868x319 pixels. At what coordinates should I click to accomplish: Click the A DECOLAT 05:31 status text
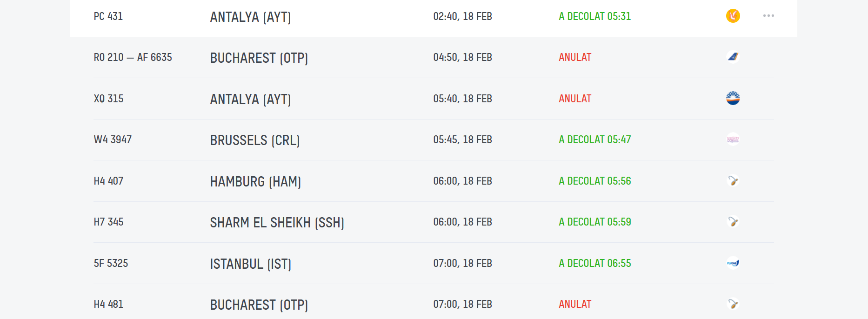(x=594, y=16)
